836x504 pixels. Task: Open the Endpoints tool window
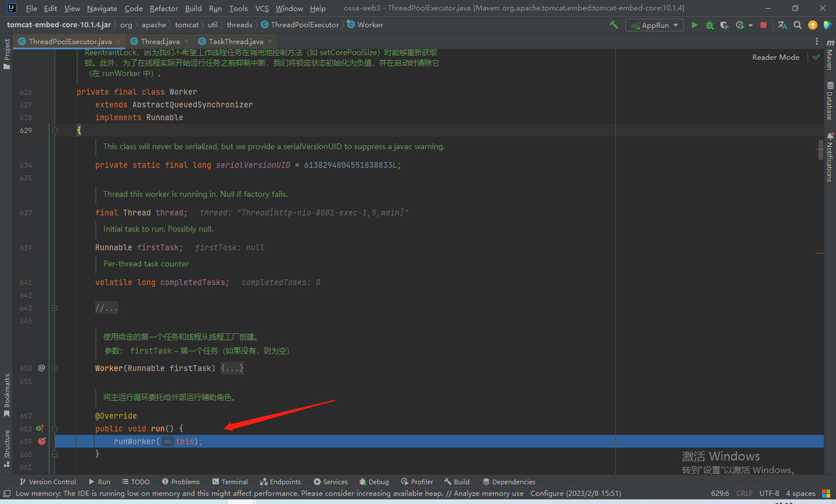point(280,482)
